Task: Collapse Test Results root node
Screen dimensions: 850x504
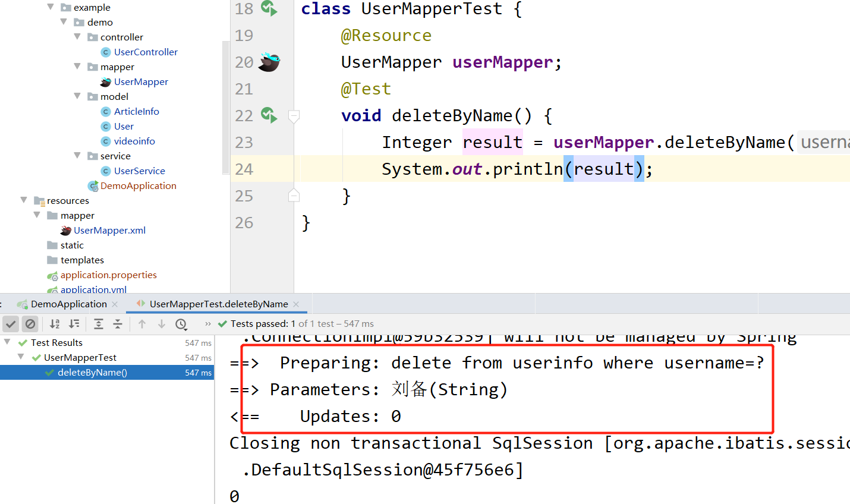Action: pyautogui.click(x=7, y=342)
